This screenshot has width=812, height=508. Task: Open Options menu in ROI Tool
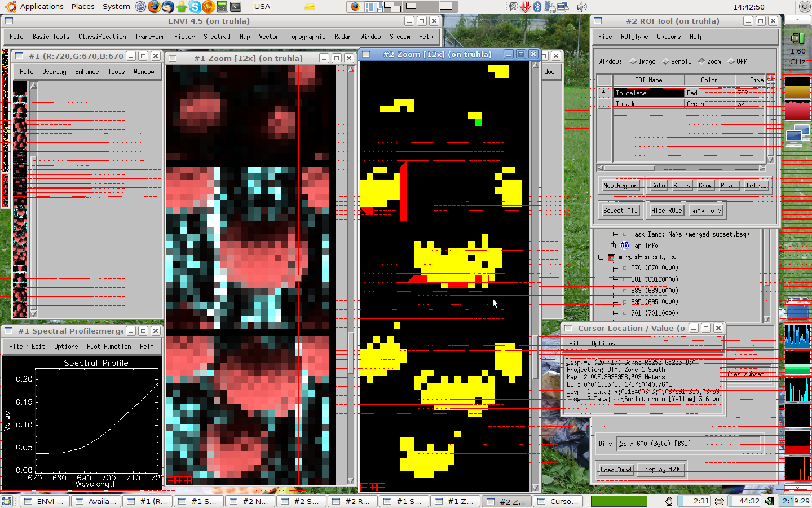[x=669, y=37]
